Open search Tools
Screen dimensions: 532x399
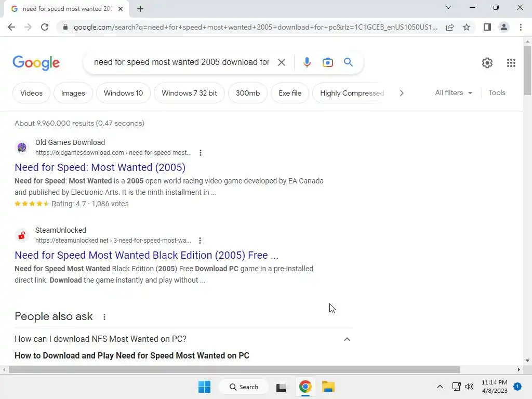497,92
